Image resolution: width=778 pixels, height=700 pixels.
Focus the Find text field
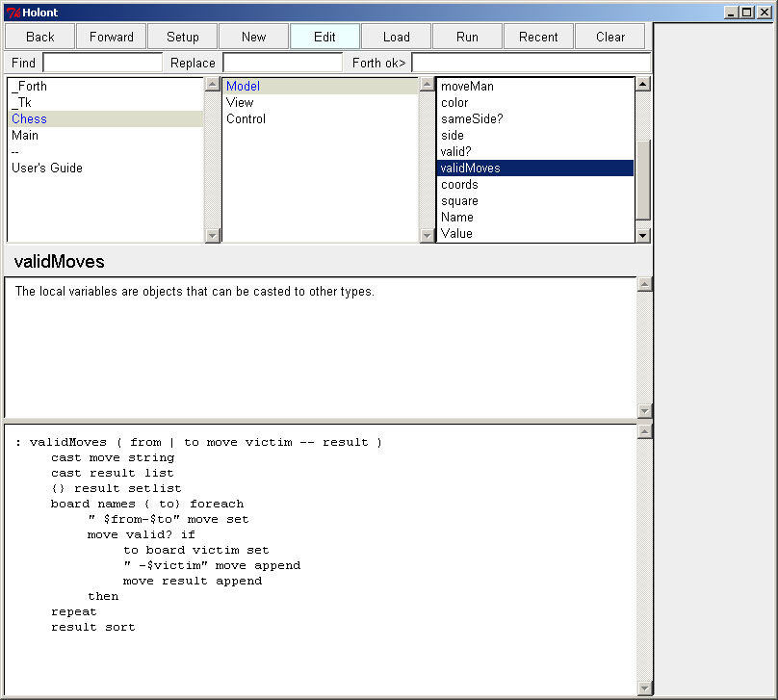pyautogui.click(x=103, y=63)
